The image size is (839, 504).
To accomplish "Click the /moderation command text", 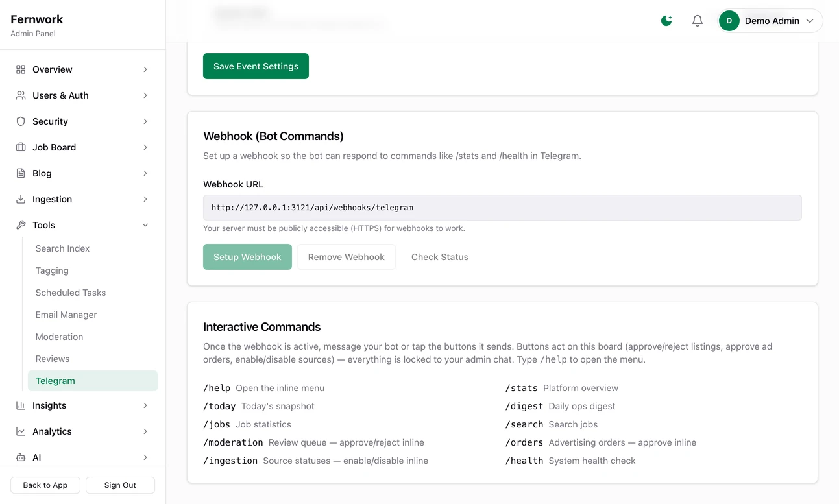I will tap(233, 442).
